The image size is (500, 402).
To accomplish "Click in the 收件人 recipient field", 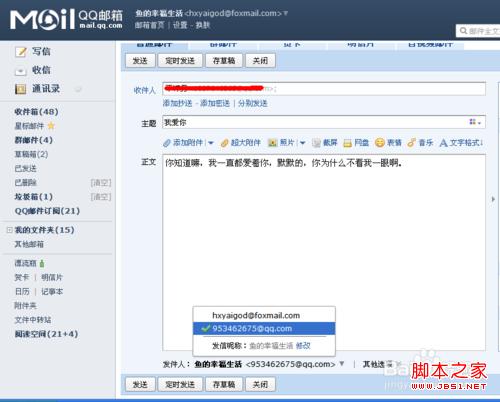I will click(324, 89).
